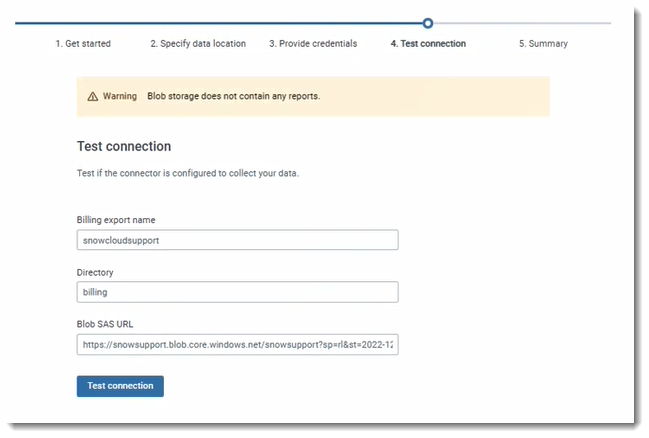The width and height of the screenshot is (649, 438).
Task: Select the Blob SAS URL field
Action: click(238, 344)
